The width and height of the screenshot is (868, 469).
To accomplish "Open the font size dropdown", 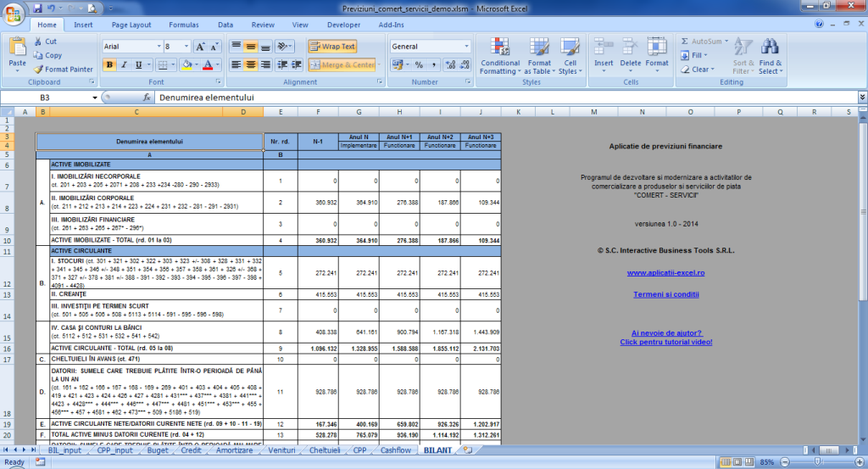I will click(186, 47).
